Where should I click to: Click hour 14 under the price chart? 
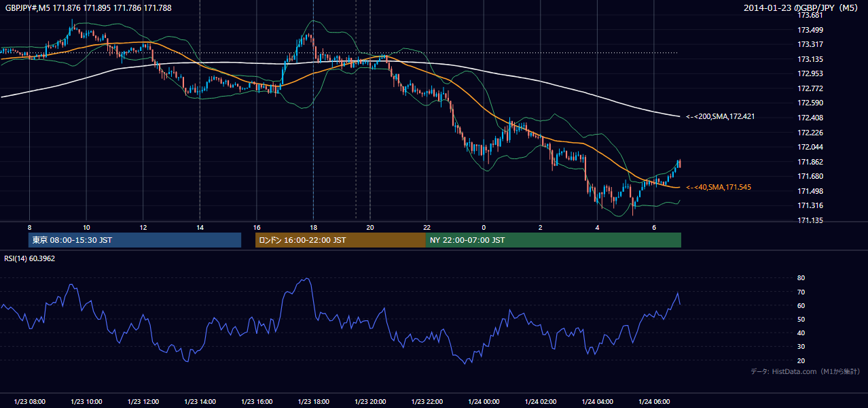(200, 226)
